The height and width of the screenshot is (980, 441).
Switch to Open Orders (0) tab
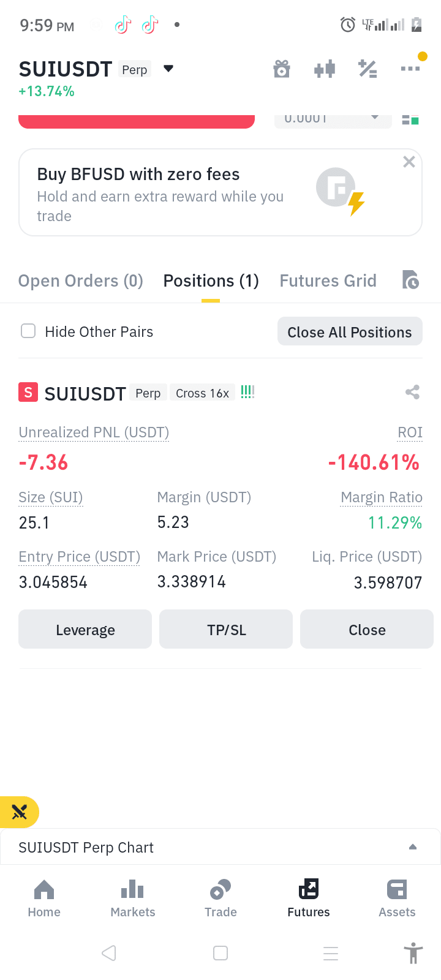[81, 281]
